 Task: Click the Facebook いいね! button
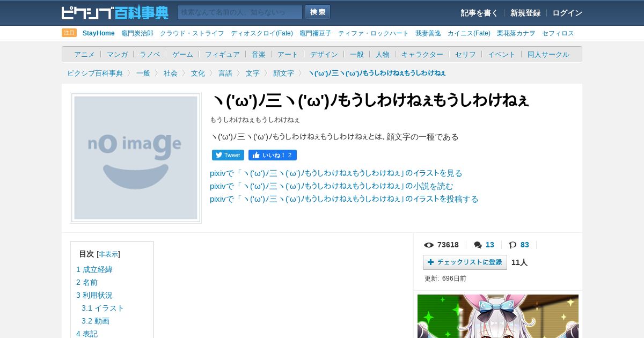[x=273, y=155]
